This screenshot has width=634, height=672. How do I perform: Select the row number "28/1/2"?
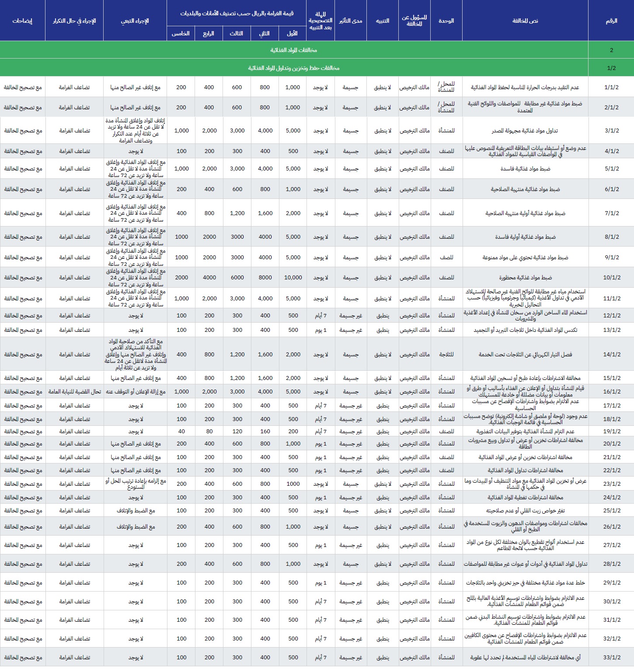pos(612,564)
